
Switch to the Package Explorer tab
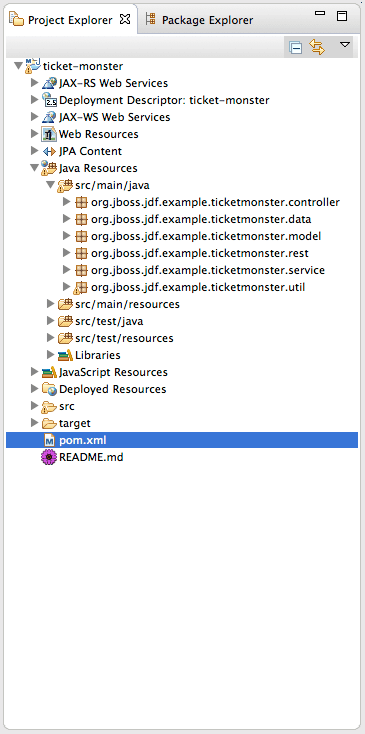point(199,20)
